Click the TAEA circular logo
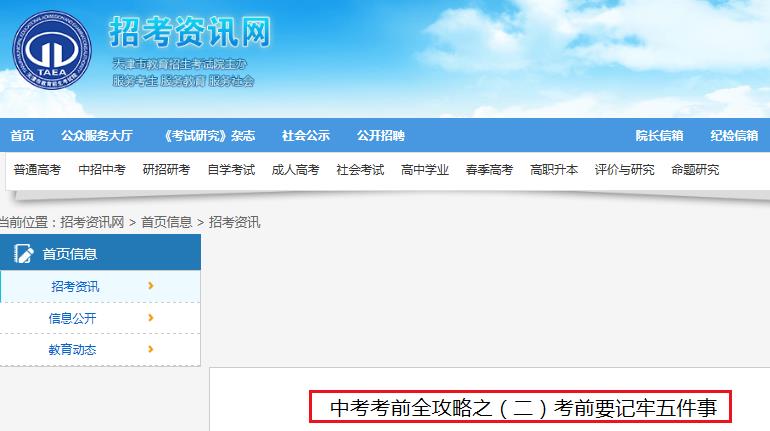 52,50
